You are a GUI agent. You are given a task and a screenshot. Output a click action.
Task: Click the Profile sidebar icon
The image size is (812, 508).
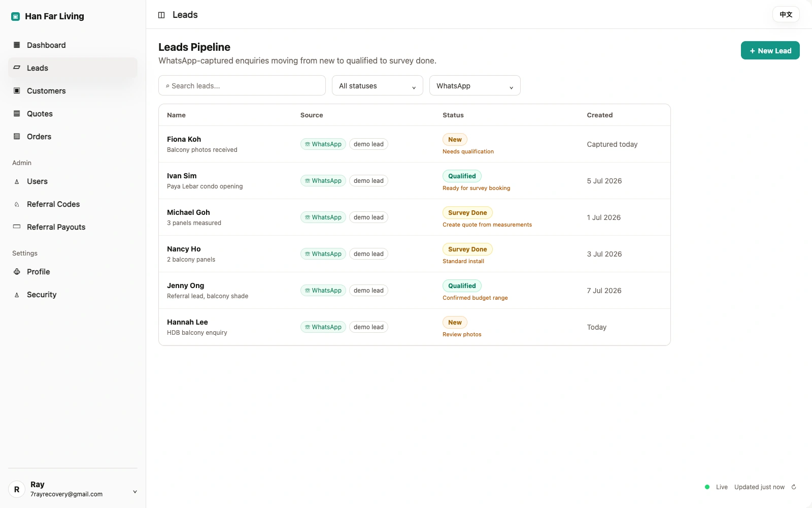17,271
